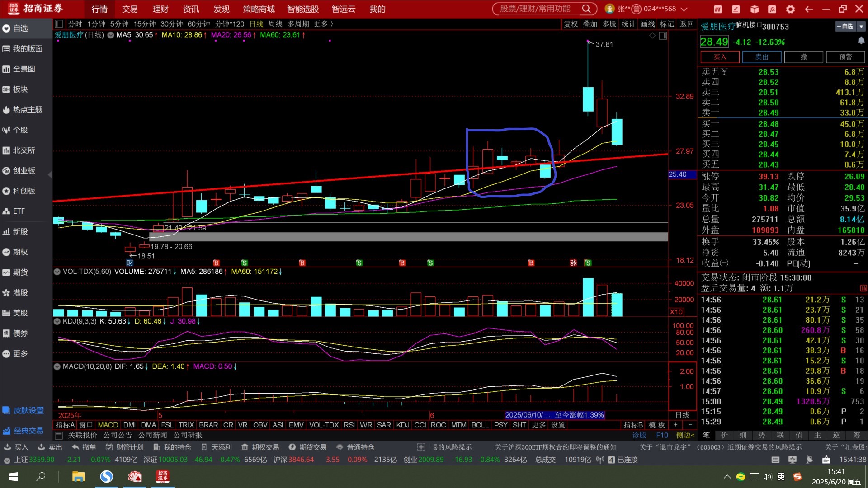Toggle the bottom info panel icon beside 关联报价

click(x=58, y=436)
